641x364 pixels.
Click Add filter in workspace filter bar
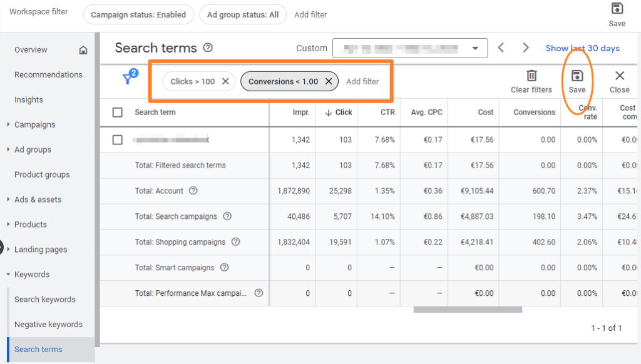click(310, 15)
